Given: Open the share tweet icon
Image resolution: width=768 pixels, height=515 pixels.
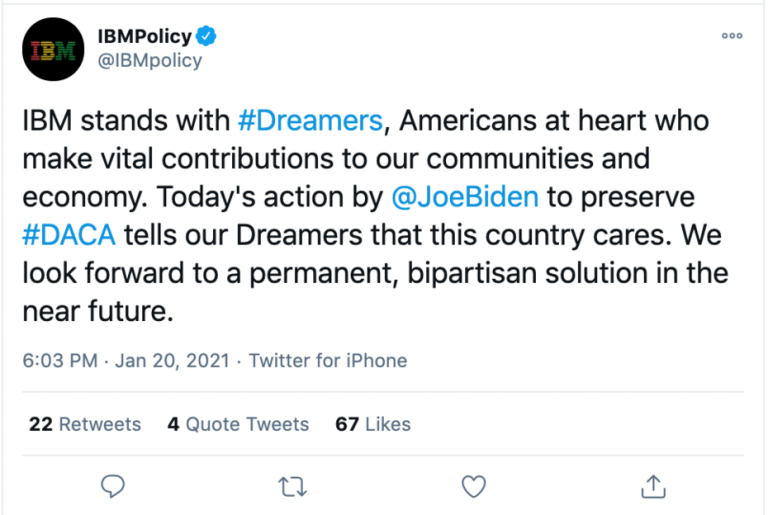Looking at the screenshot, I should click(x=652, y=486).
